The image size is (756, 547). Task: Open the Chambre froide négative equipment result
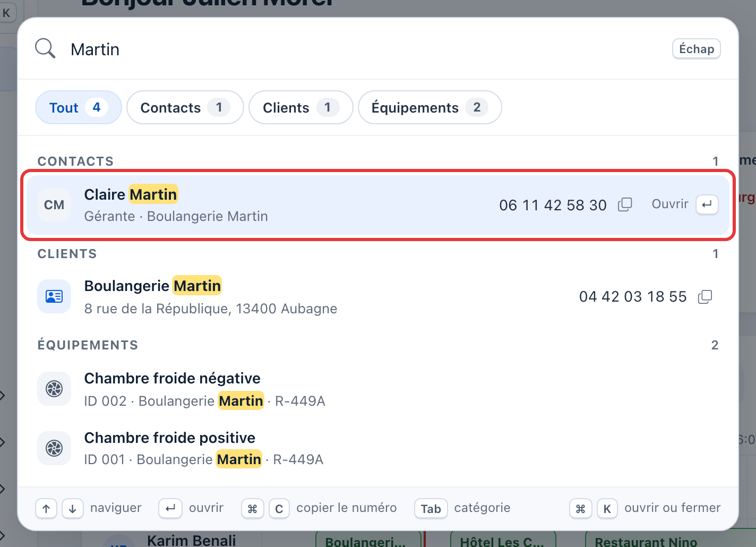[x=378, y=389]
